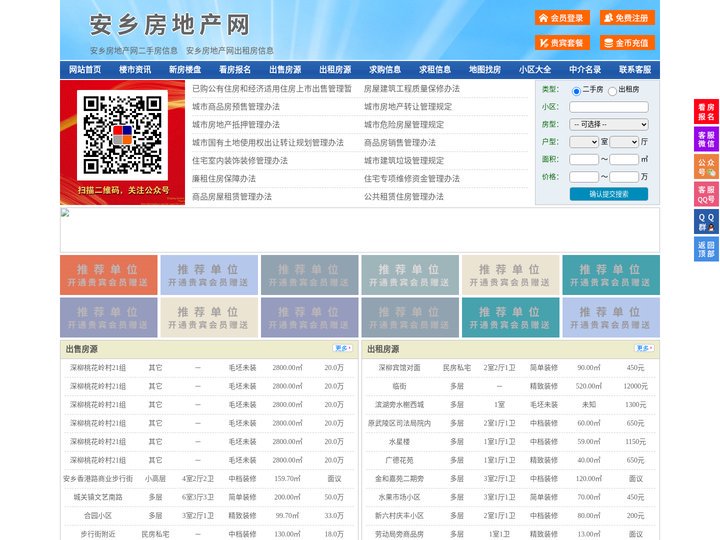
Task: Focus the minimum 价格 input
Action: (x=584, y=177)
